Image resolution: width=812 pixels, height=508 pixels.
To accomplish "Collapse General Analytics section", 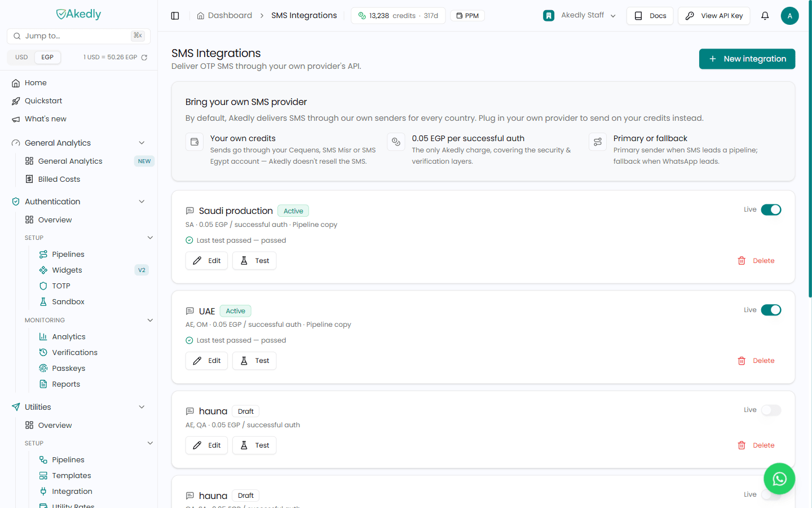I will [142, 143].
